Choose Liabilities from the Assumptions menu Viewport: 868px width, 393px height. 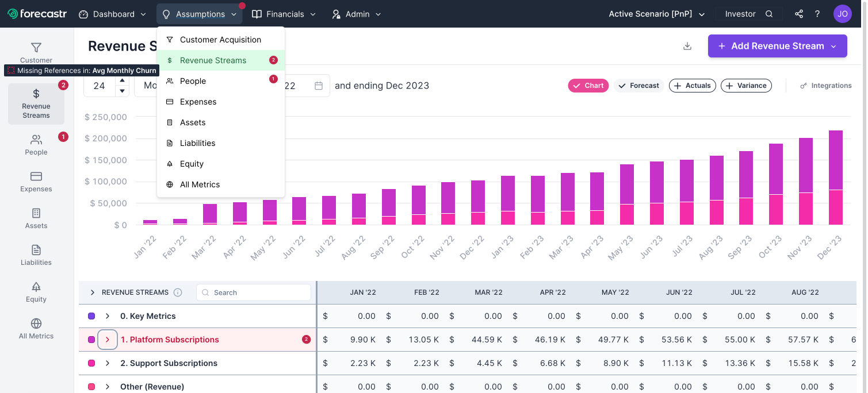click(221, 143)
